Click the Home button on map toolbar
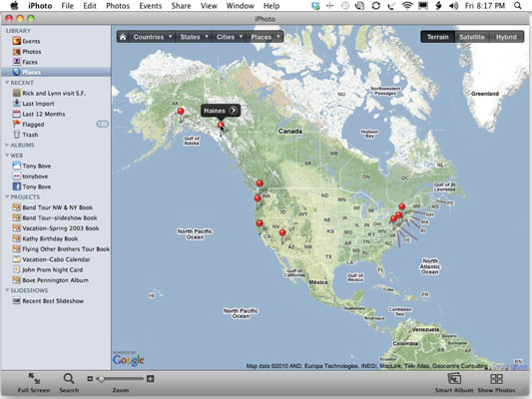Viewport: 532px width, 399px height. click(123, 37)
